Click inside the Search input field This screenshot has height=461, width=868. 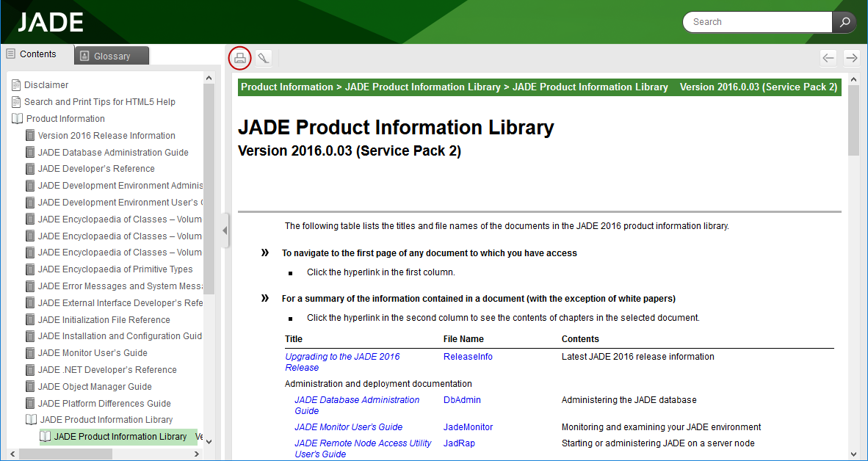[x=757, y=22]
